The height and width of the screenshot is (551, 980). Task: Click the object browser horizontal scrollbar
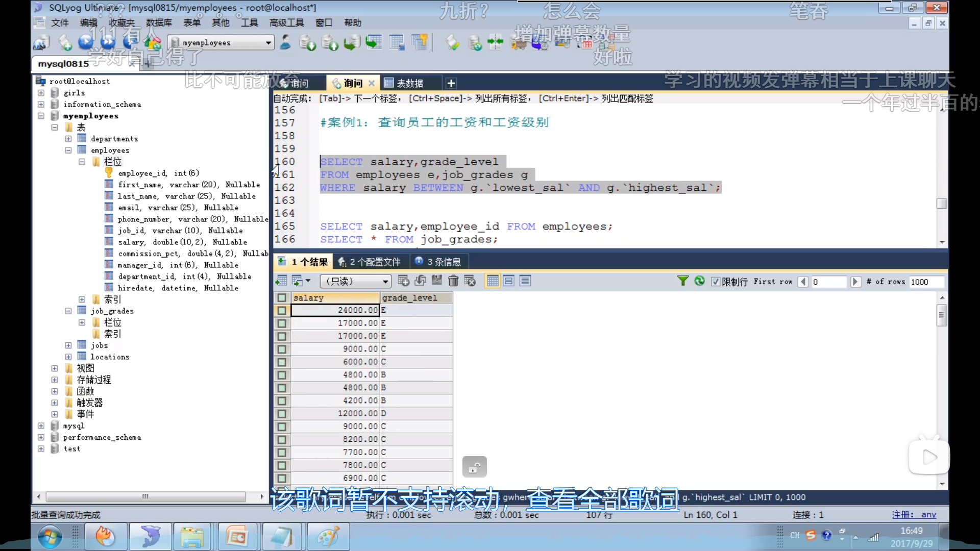[x=145, y=496]
